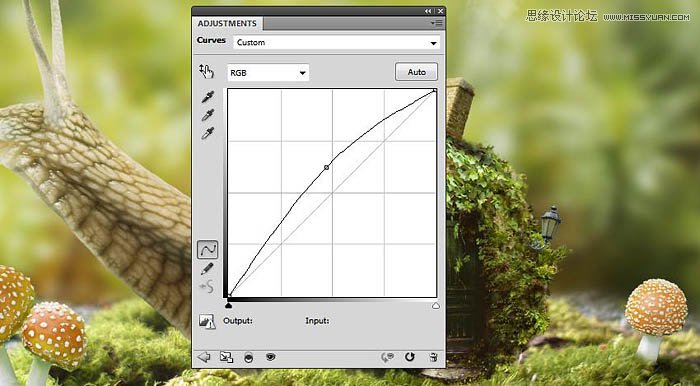Screen dimensions: 700x386
Task: Click the Auto button
Action: click(x=416, y=72)
